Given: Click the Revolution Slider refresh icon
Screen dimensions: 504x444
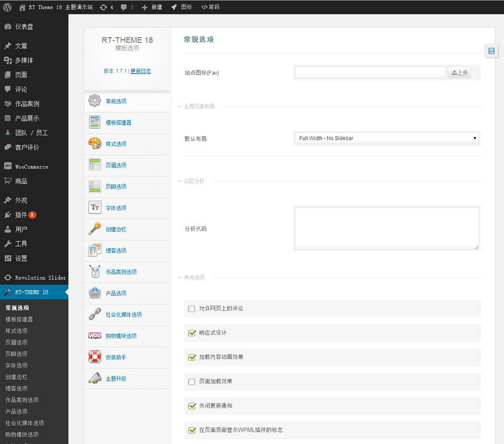Looking at the screenshot, I should coord(8,277).
